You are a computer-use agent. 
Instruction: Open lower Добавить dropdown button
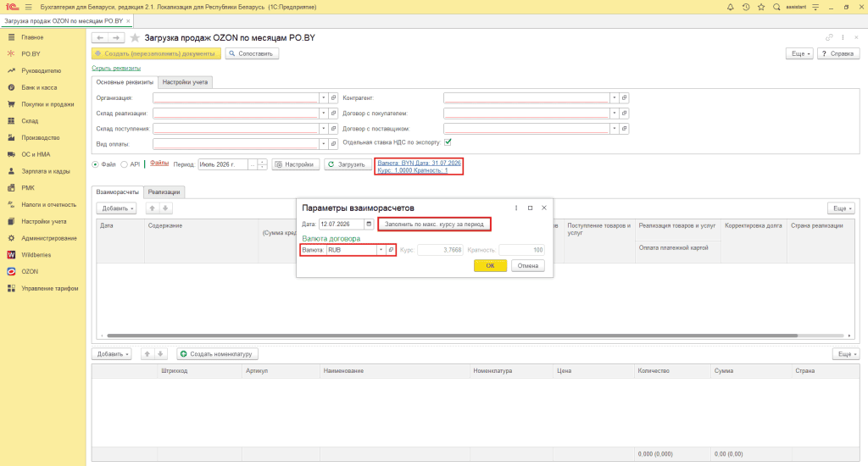coord(111,354)
